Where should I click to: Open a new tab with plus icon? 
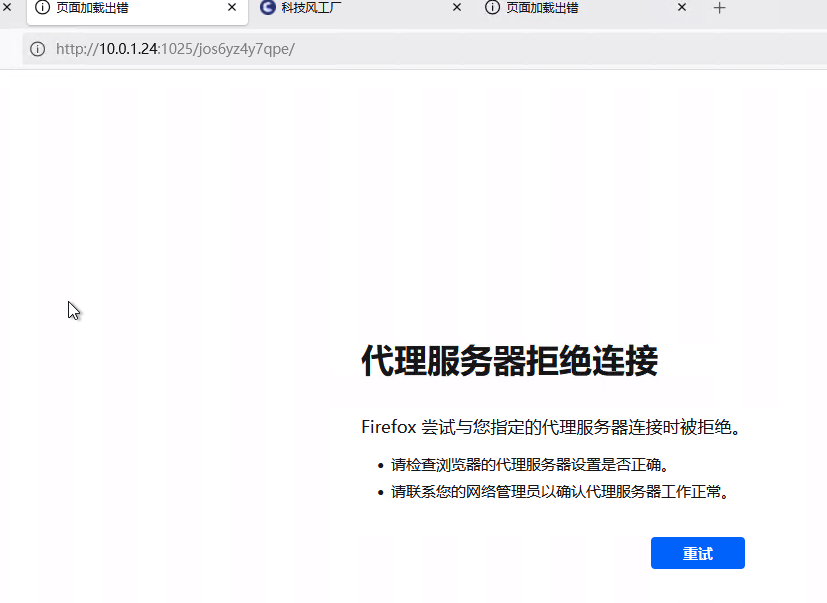[719, 8]
